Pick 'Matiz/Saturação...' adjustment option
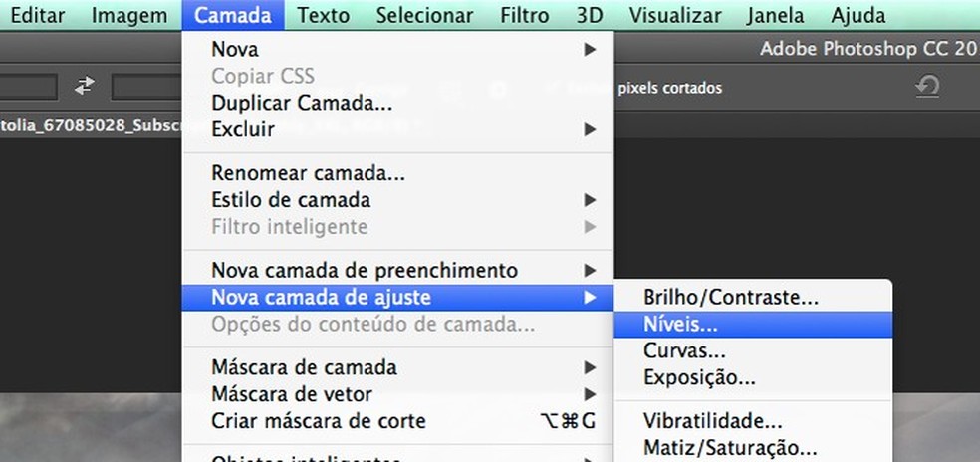The height and width of the screenshot is (462, 980). coord(730,448)
